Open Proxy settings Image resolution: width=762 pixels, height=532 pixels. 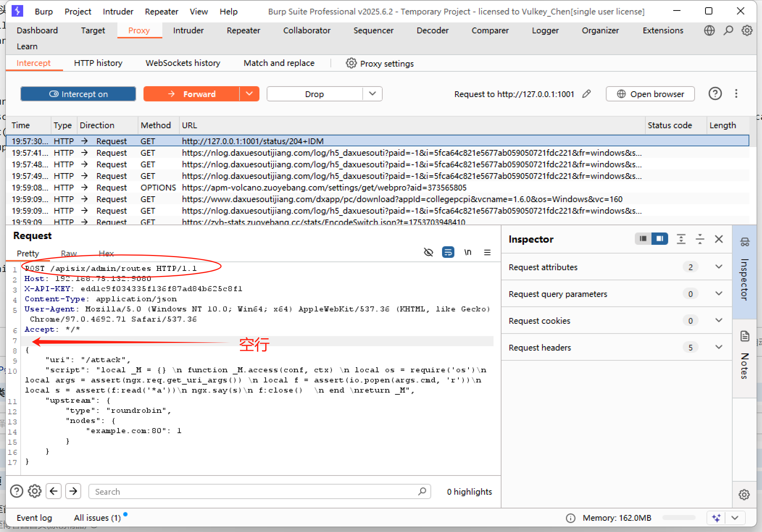point(380,63)
